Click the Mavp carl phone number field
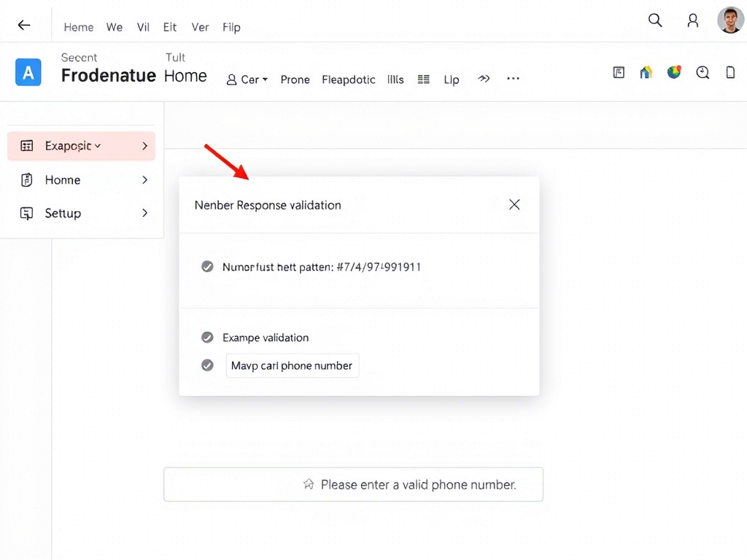747x560 pixels. tap(292, 365)
